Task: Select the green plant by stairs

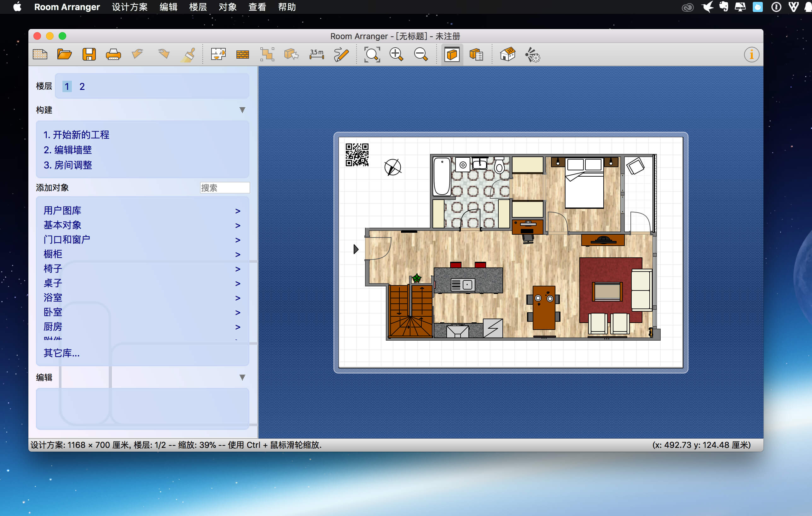Action: [x=417, y=279]
